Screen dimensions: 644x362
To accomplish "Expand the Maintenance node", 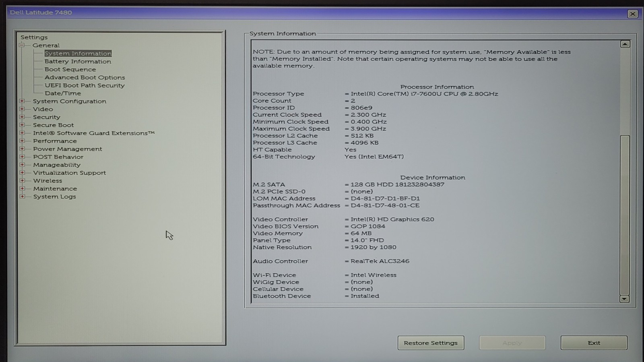I will point(22,188).
